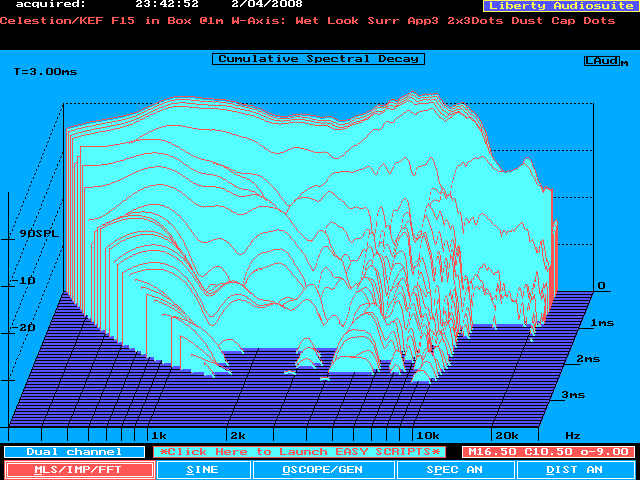Open the DIST AN tab
This screenshot has height=480, width=640.
tap(575, 469)
